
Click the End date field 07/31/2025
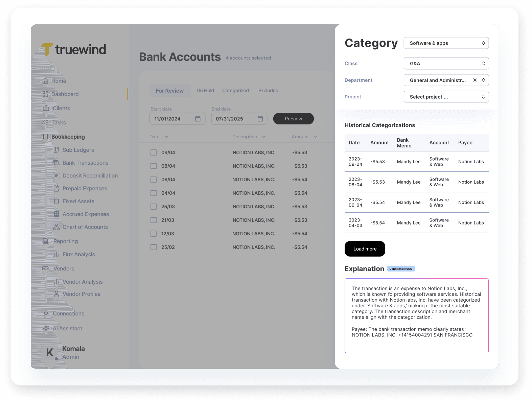click(x=239, y=119)
